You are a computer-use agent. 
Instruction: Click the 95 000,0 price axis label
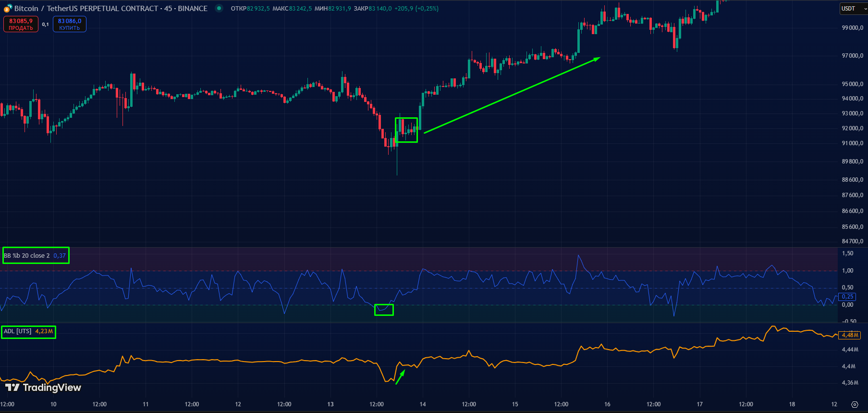coord(853,84)
